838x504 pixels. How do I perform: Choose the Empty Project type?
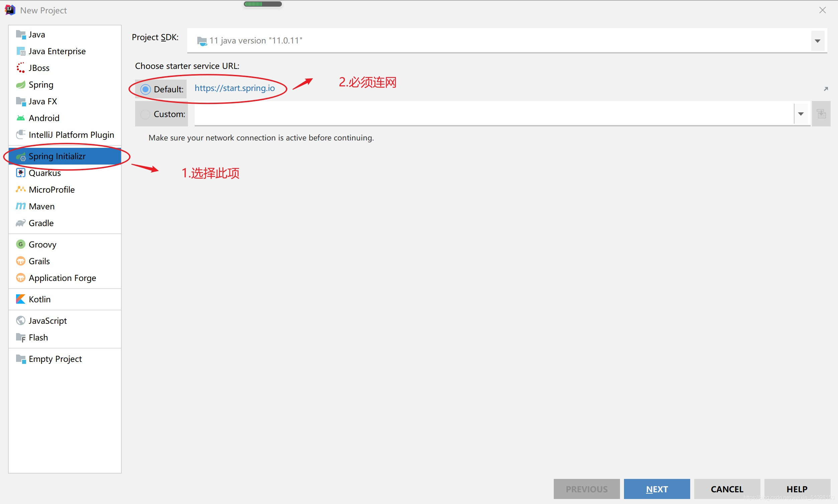(x=65, y=359)
